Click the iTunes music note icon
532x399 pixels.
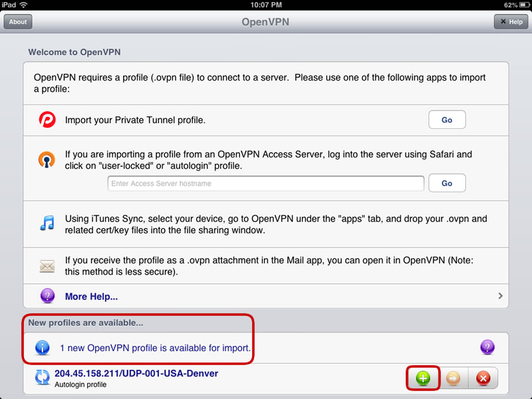tap(47, 223)
